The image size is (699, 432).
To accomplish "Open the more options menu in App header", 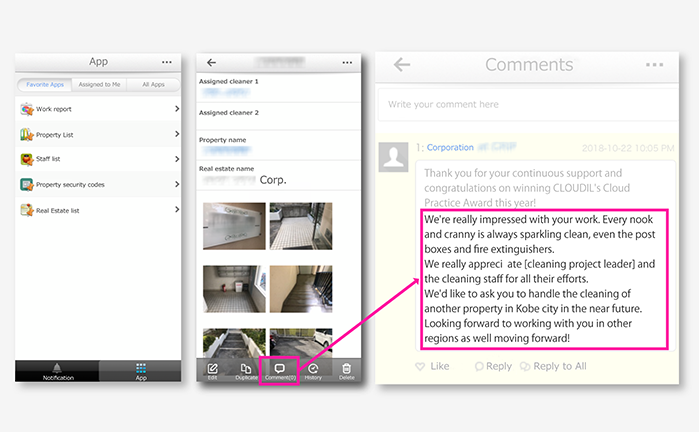I will click(x=166, y=62).
